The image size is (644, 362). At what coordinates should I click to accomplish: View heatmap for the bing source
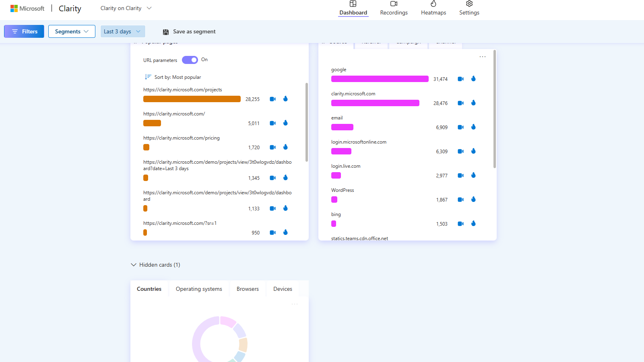(473, 224)
